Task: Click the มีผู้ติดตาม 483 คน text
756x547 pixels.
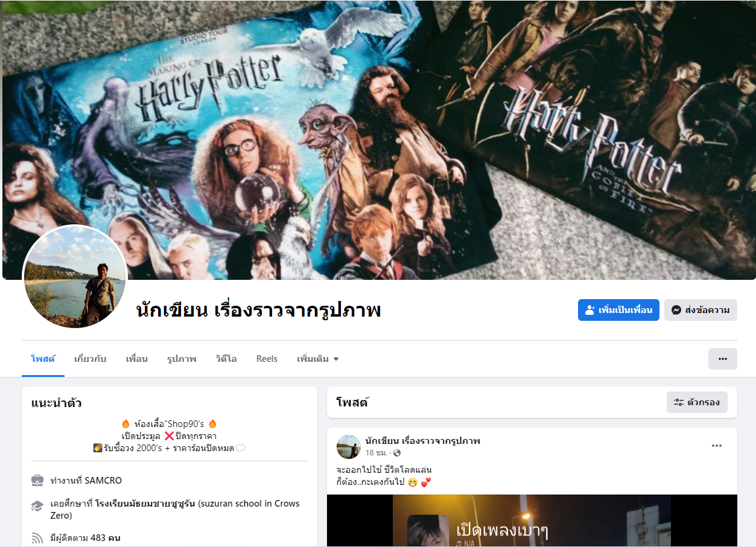Action: (x=86, y=537)
